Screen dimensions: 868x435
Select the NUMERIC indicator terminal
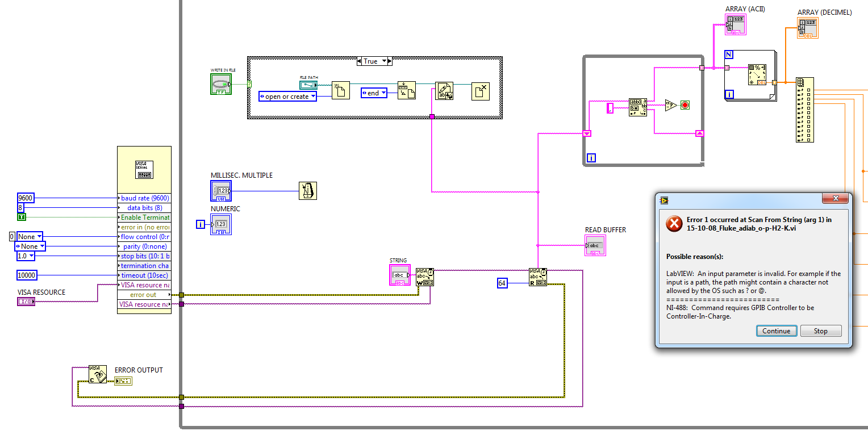222,224
